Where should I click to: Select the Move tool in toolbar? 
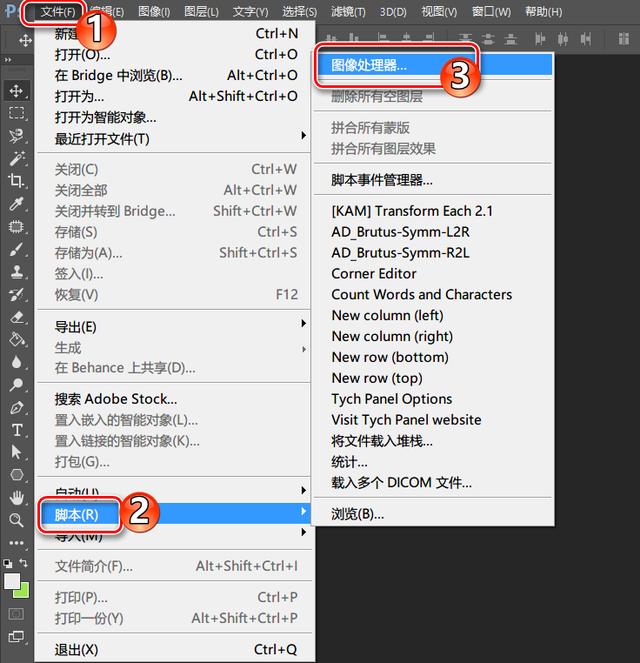coord(16,90)
